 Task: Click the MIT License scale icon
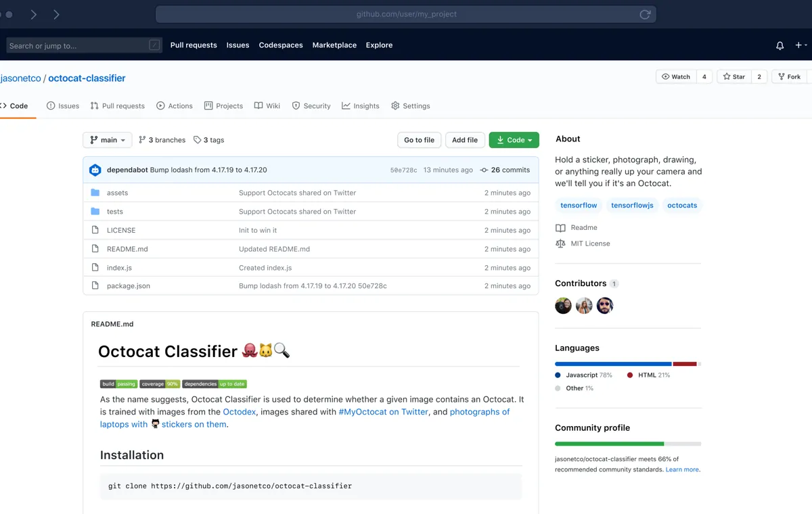[x=560, y=243]
